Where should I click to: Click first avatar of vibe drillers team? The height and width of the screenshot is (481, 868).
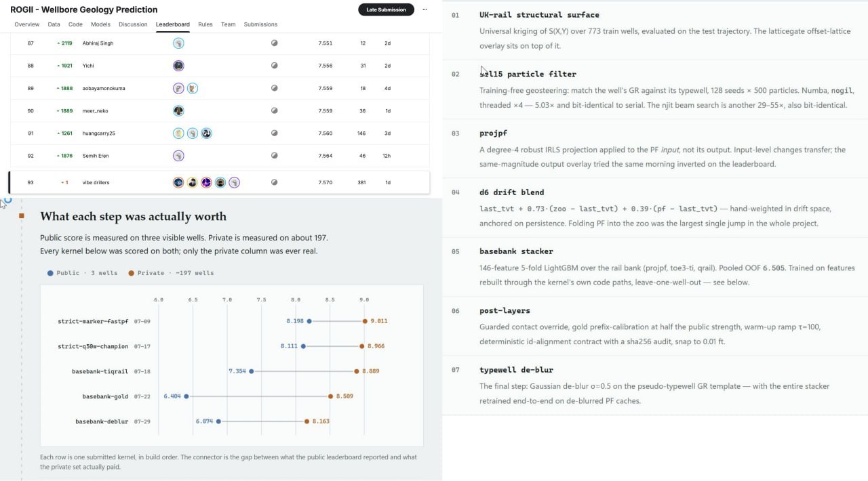click(x=178, y=182)
